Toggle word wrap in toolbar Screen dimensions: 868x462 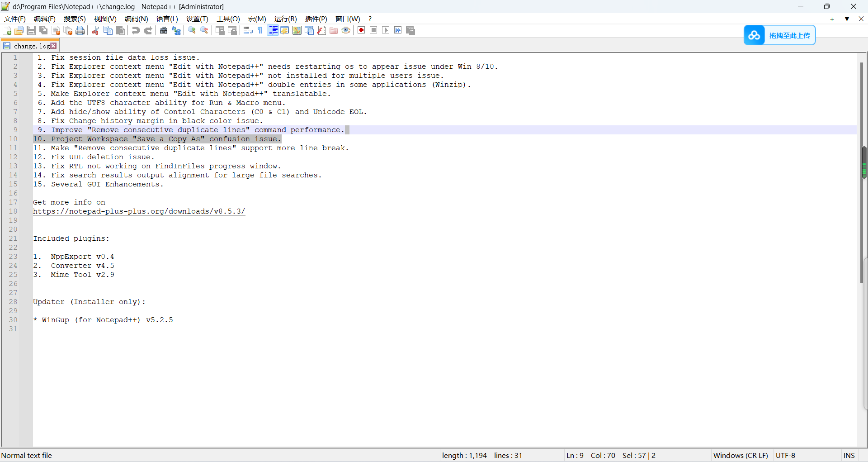tap(248, 30)
